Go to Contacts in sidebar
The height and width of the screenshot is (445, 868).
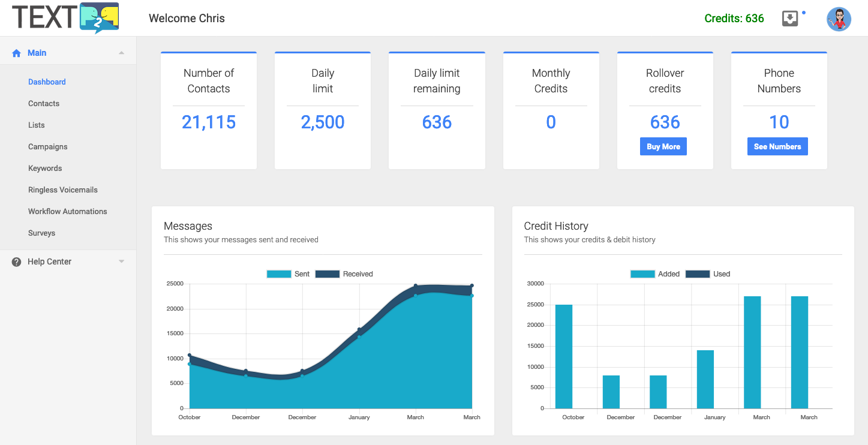[x=44, y=103]
